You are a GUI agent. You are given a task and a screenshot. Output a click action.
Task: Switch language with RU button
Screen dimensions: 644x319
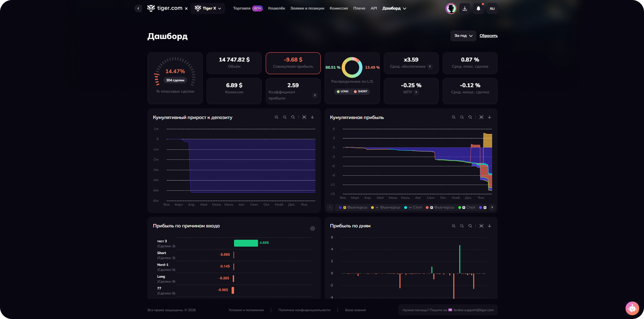[492, 9]
